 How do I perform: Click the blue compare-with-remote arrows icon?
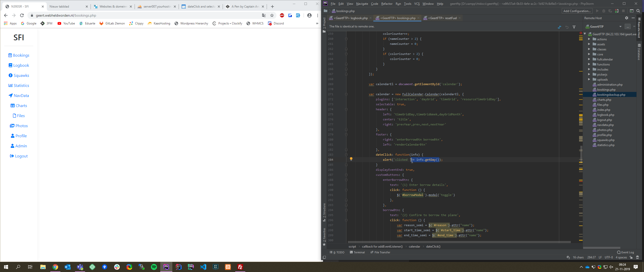(x=559, y=27)
